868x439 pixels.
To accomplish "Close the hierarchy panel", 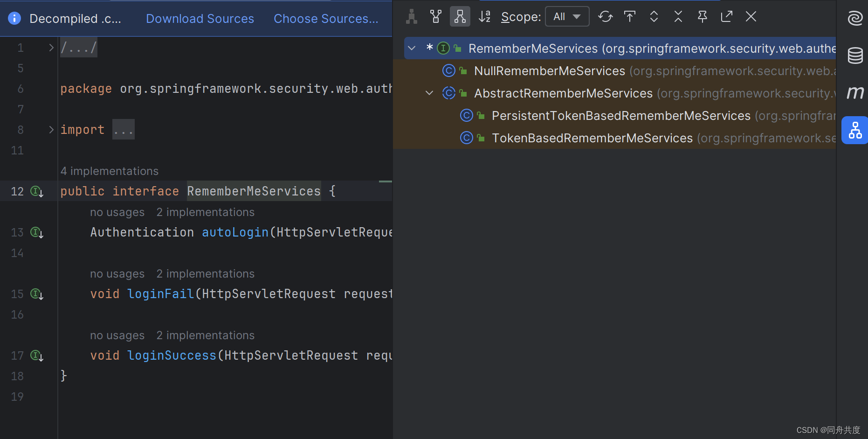I will 751,17.
